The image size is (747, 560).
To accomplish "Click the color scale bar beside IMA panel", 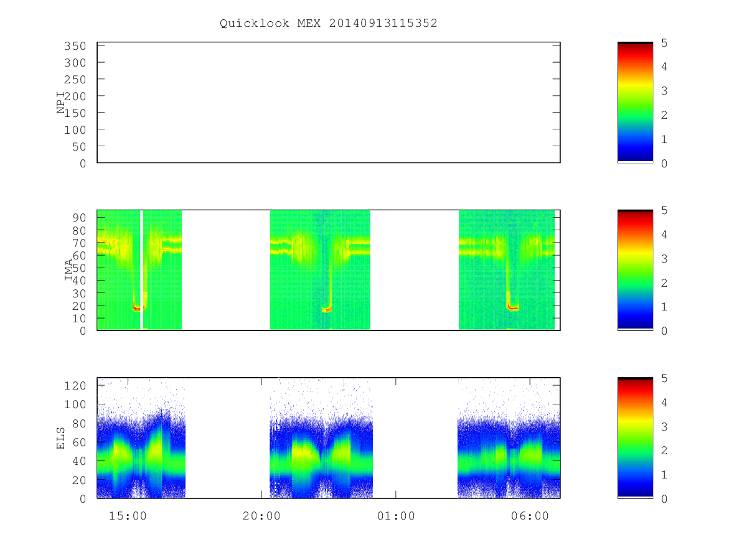I will pos(635,270).
